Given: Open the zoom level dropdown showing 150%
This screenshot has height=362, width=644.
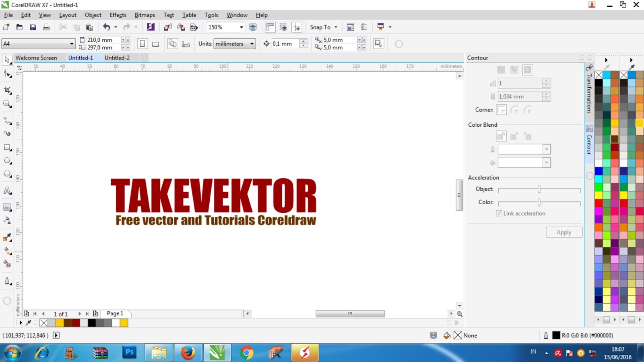Looking at the screenshot, I should coord(241,27).
